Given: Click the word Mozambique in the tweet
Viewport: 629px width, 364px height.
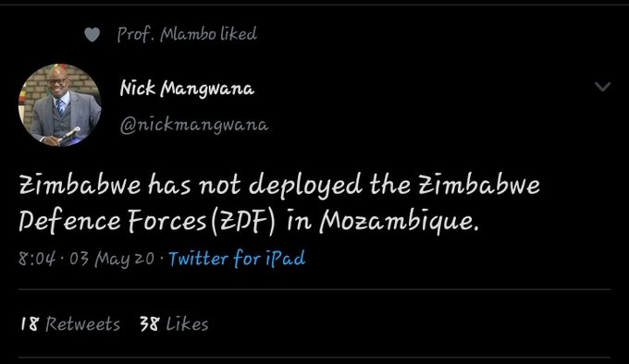Looking at the screenshot, I should click(x=400, y=221).
